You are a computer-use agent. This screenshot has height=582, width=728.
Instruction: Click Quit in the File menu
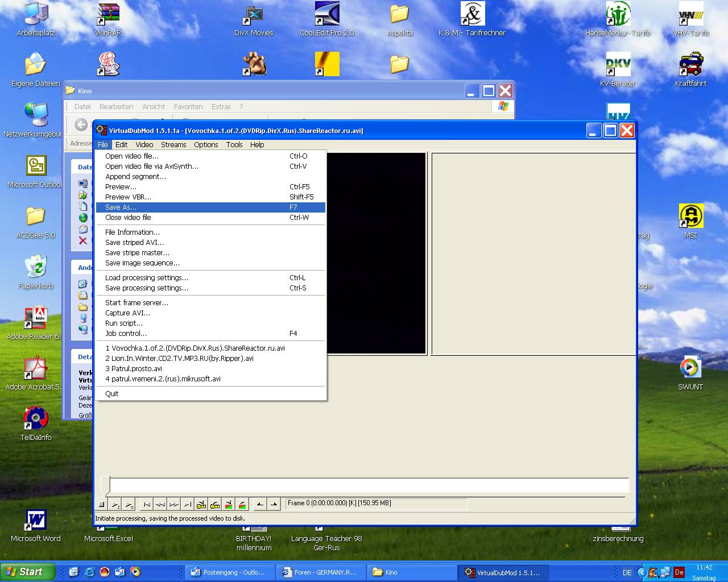tap(210, 394)
